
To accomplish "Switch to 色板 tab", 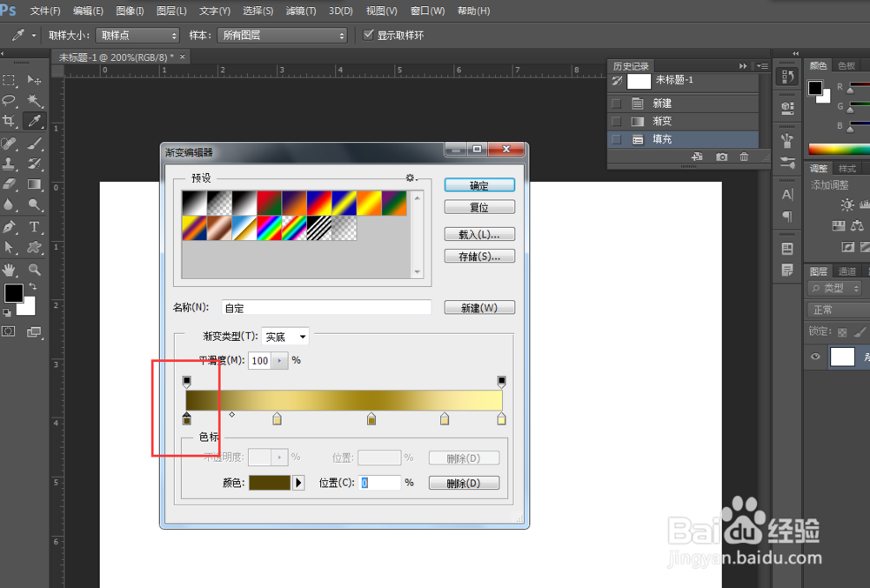I will [847, 66].
